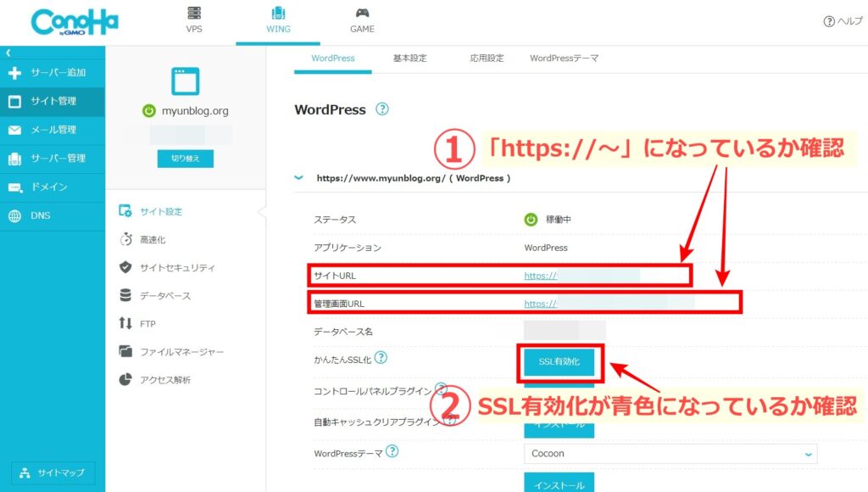Open the サイトURL https link

[540, 276]
